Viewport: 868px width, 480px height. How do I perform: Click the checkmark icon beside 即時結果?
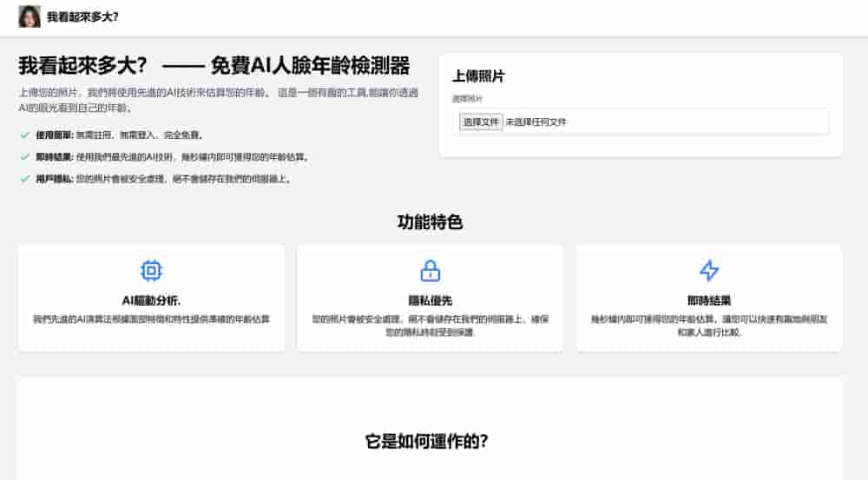click(x=24, y=157)
